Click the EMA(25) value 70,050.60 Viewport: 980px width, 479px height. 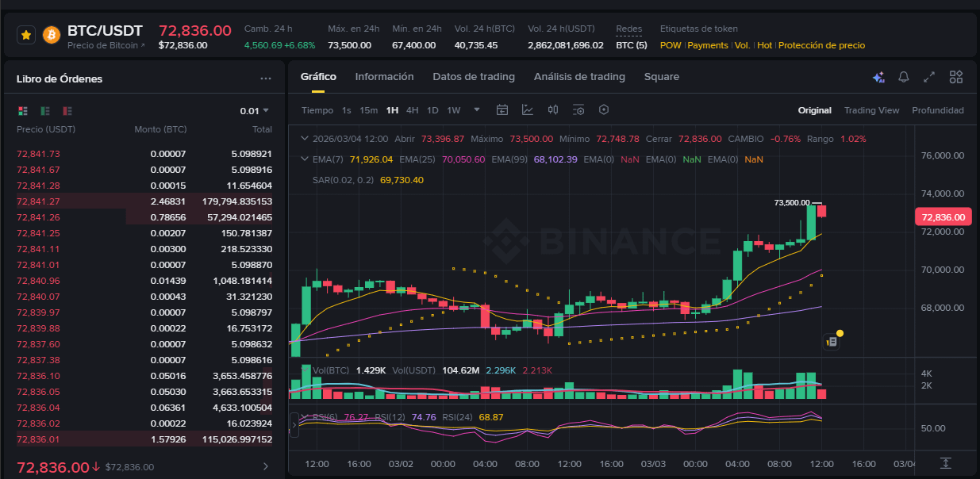pos(463,159)
